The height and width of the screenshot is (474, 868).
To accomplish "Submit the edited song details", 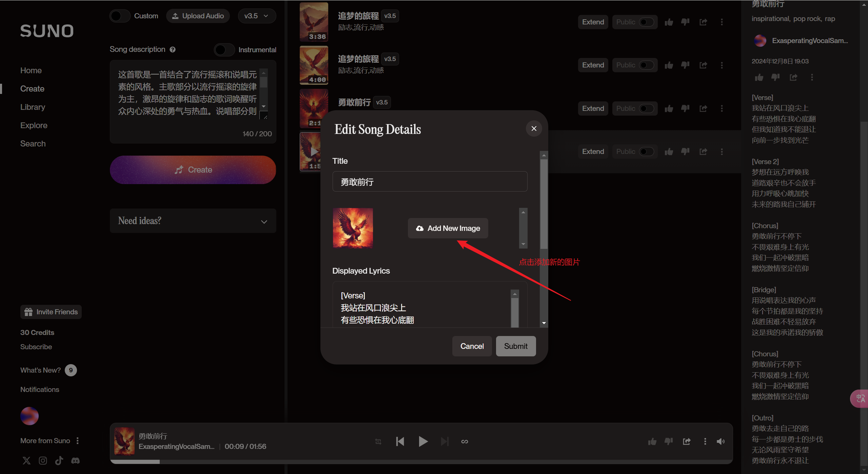I will pos(515,346).
